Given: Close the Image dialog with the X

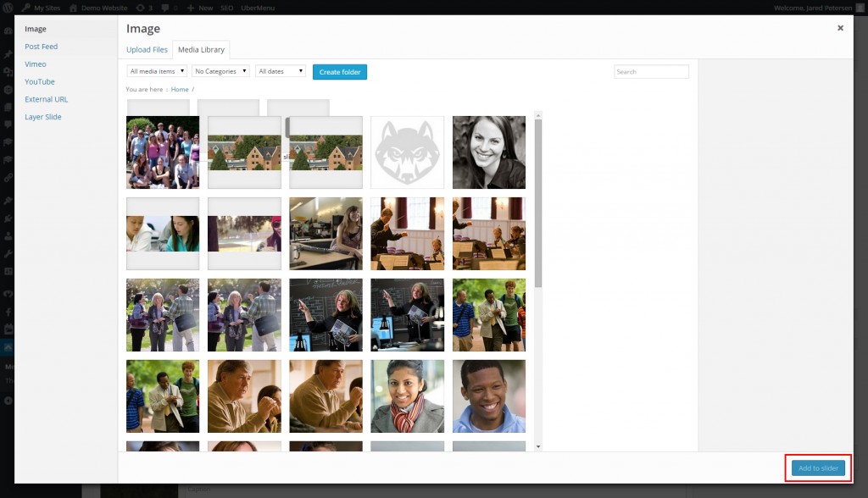Looking at the screenshot, I should pyautogui.click(x=840, y=28).
